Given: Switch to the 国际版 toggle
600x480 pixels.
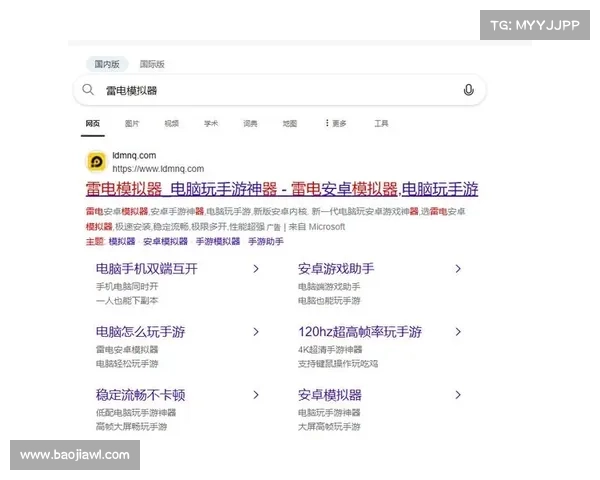Looking at the screenshot, I should click(152, 64).
